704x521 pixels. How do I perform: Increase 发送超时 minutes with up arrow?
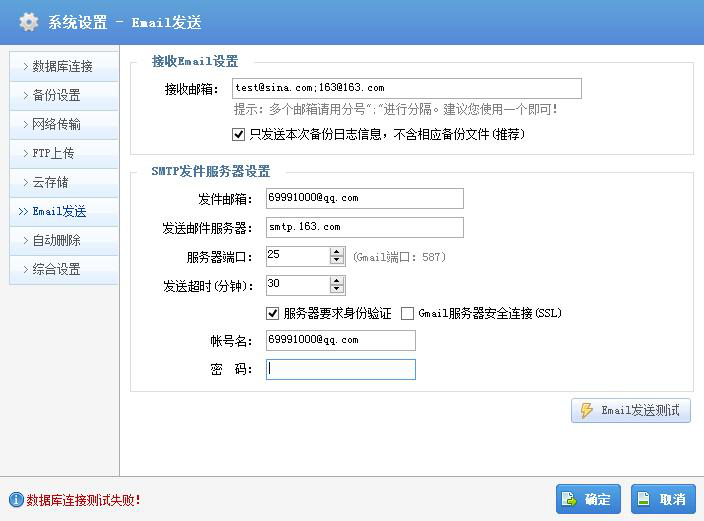337,281
